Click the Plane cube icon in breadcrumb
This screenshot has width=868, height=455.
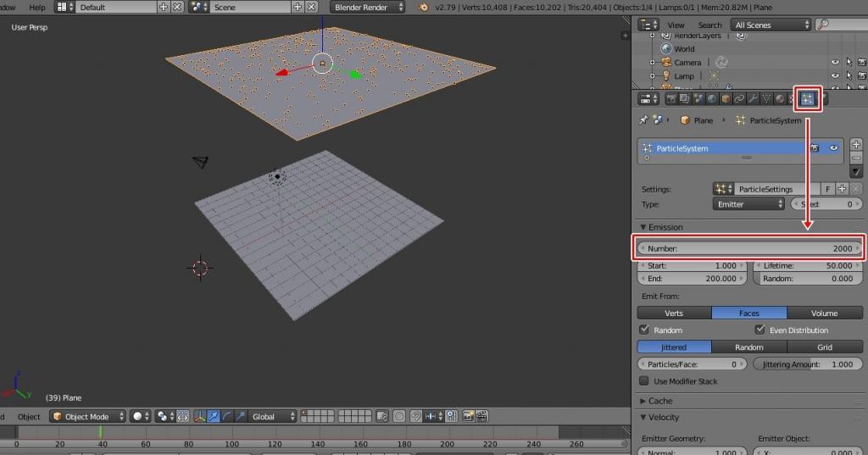(685, 120)
